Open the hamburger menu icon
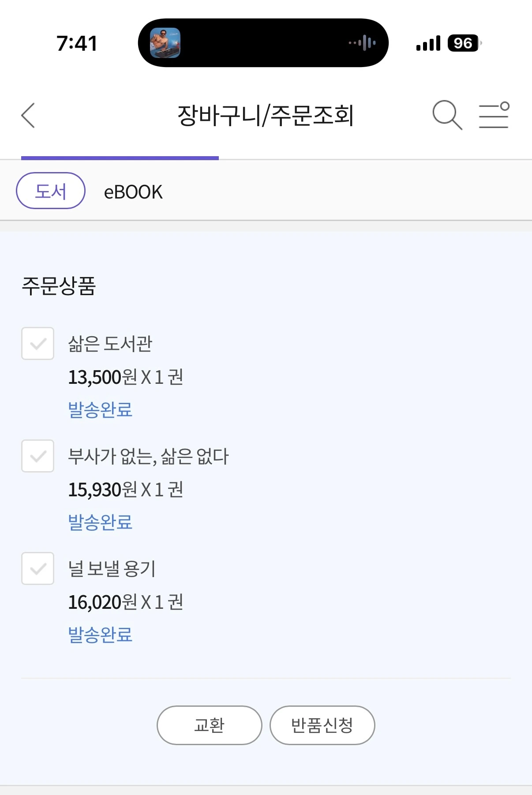Screen dimensions: 532x795 point(494,115)
